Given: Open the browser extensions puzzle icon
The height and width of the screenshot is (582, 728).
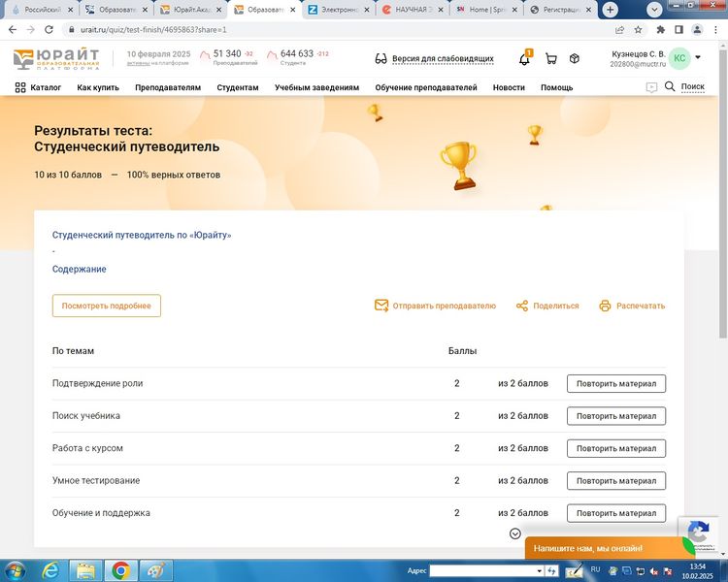Looking at the screenshot, I should (x=660, y=30).
